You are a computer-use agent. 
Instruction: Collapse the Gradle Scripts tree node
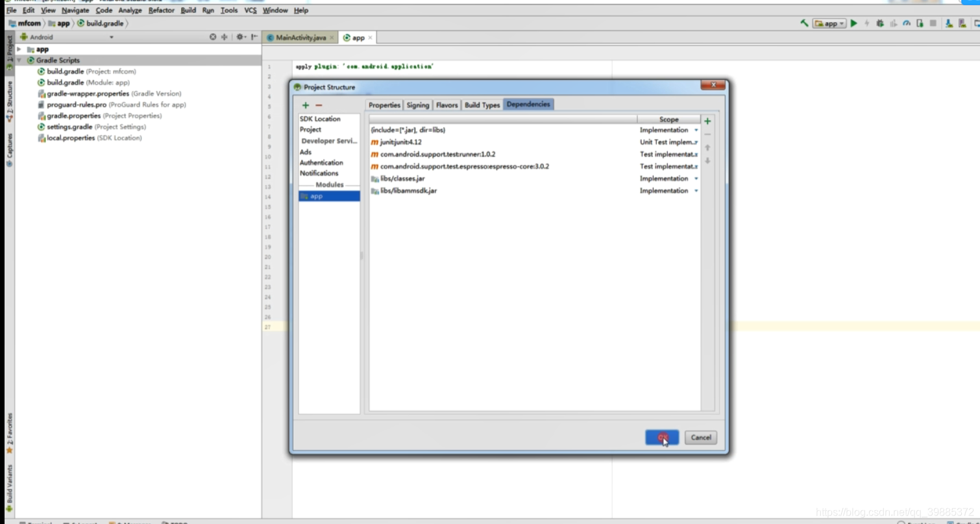click(x=19, y=60)
